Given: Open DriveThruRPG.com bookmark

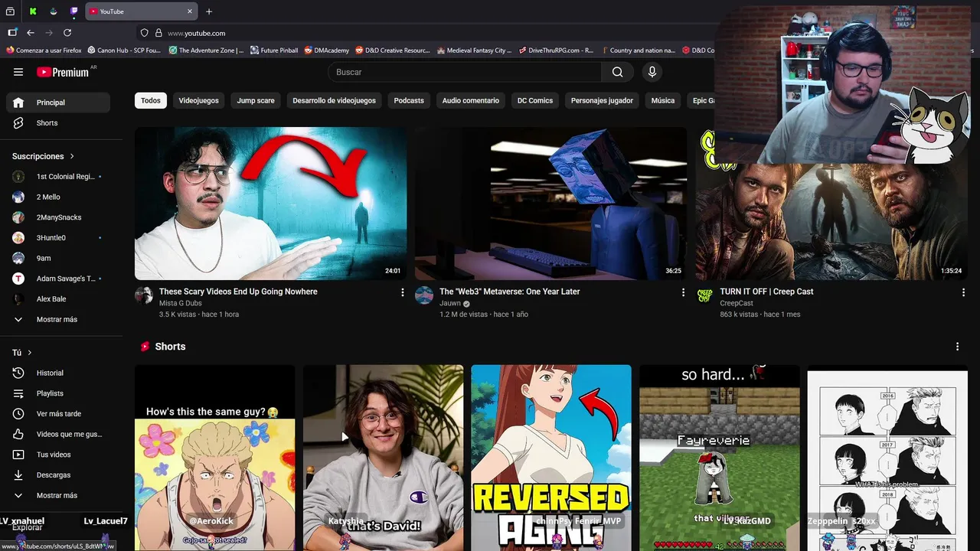Looking at the screenshot, I should click(556, 51).
